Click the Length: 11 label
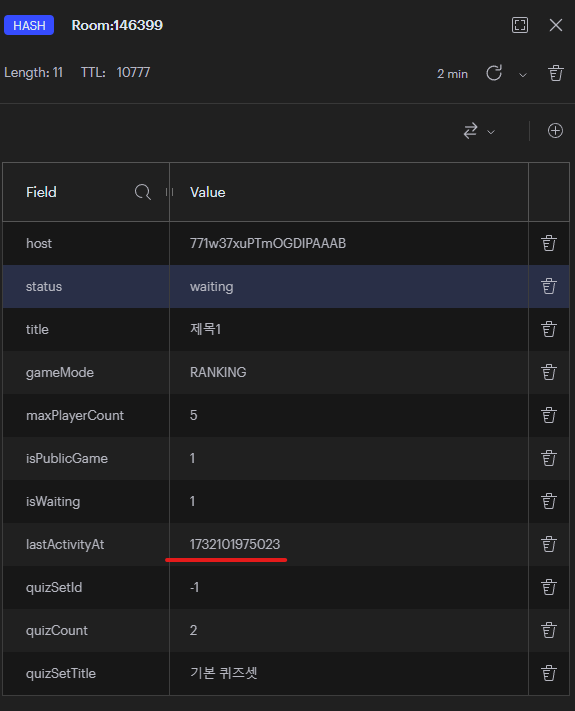Screen dimensions: 575x711 (x=34, y=73)
